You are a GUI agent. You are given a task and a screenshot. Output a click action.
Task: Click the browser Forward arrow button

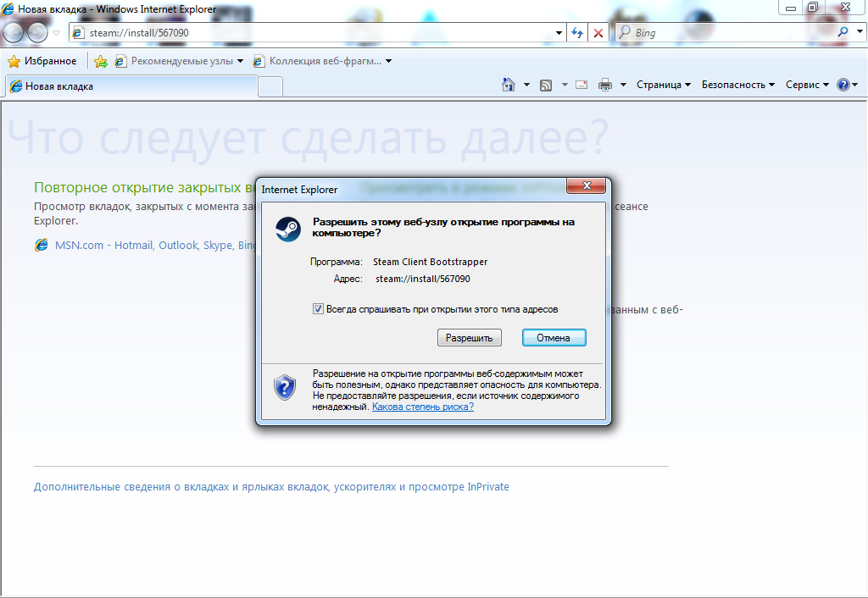37,33
